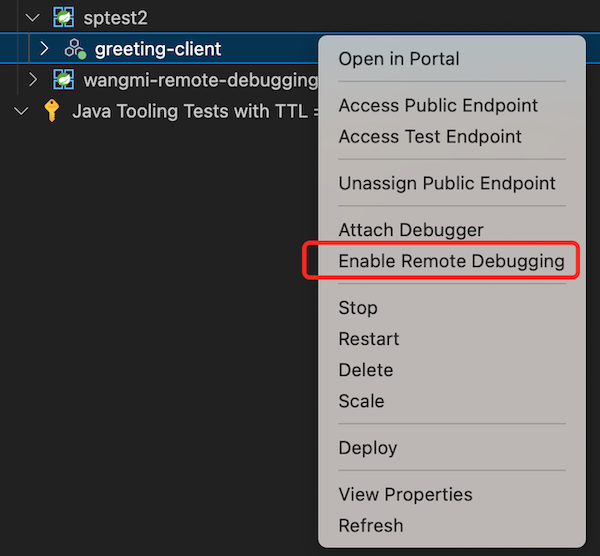Restart the app from the menu
The width and height of the screenshot is (600, 556).
[369, 339]
